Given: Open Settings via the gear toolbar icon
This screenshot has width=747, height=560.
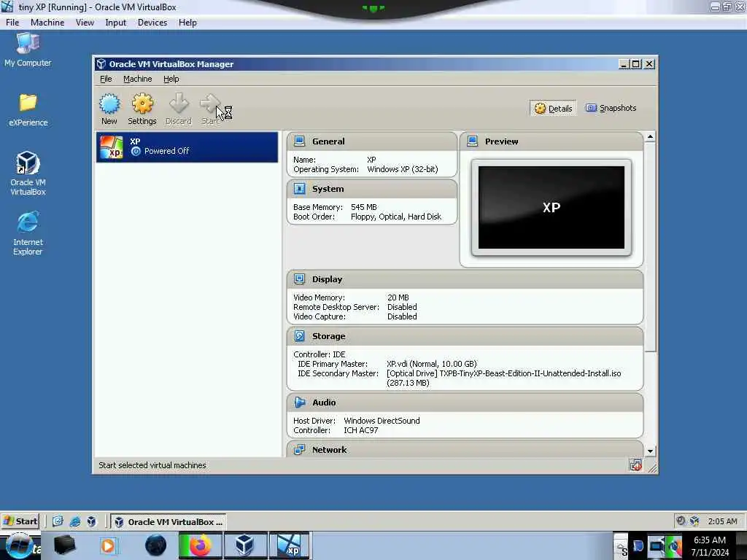Looking at the screenshot, I should point(142,104).
